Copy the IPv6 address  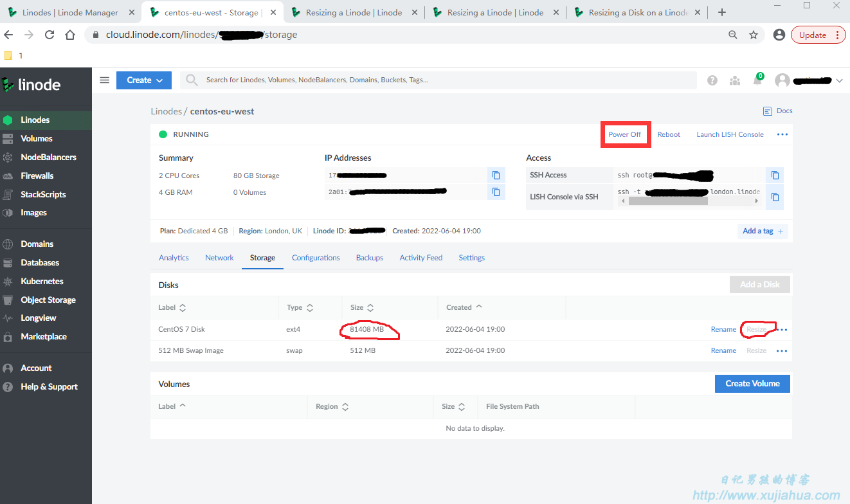click(496, 192)
